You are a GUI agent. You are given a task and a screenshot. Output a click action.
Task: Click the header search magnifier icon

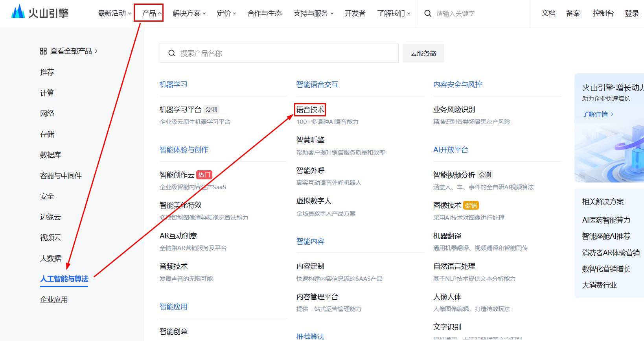pyautogui.click(x=428, y=13)
